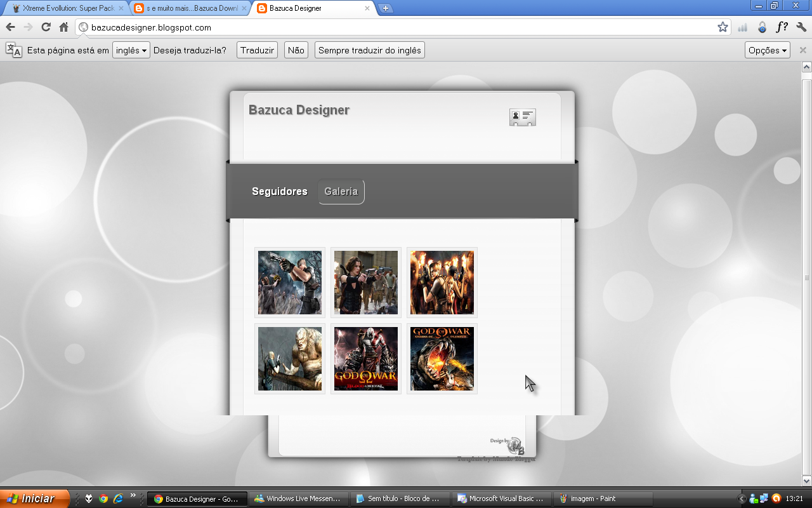Click the taskbar clock showing 13:21

[794, 498]
